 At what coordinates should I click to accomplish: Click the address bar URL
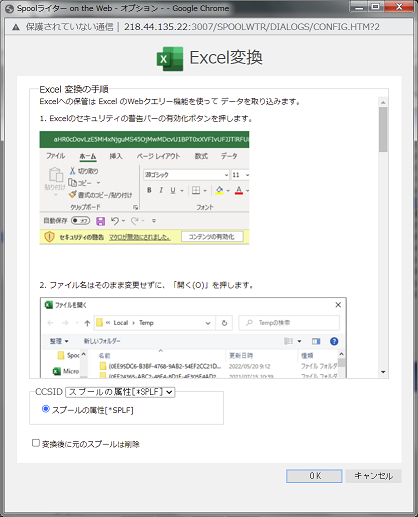252,27
